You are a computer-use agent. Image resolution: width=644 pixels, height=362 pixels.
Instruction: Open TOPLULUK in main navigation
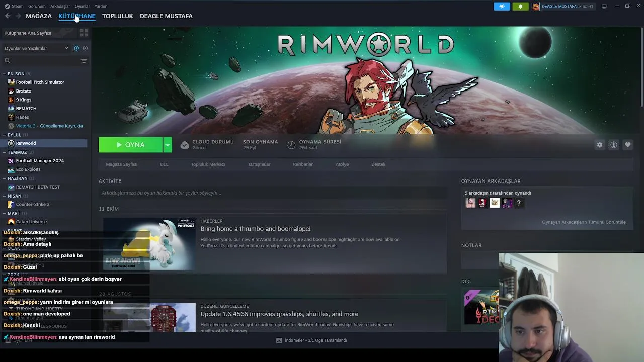pos(118,16)
